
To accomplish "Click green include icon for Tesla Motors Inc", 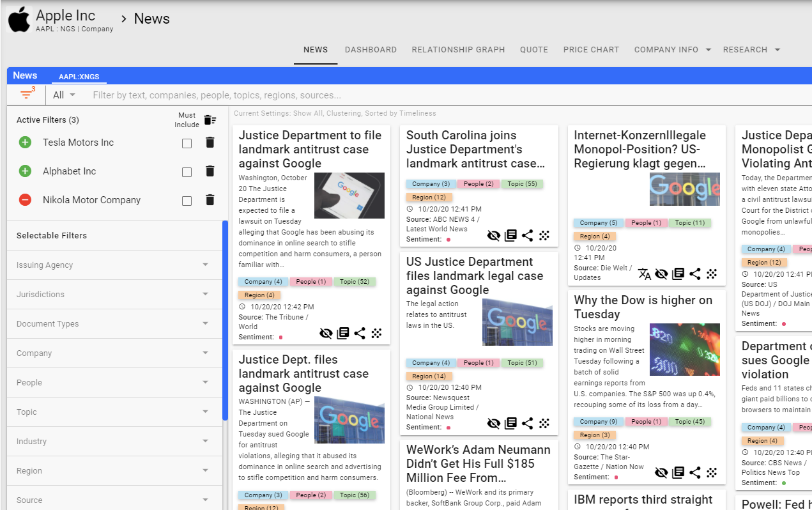I will click(25, 143).
